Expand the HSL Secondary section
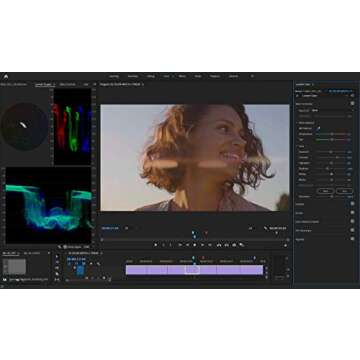This screenshot has width=360, height=360. [304, 230]
